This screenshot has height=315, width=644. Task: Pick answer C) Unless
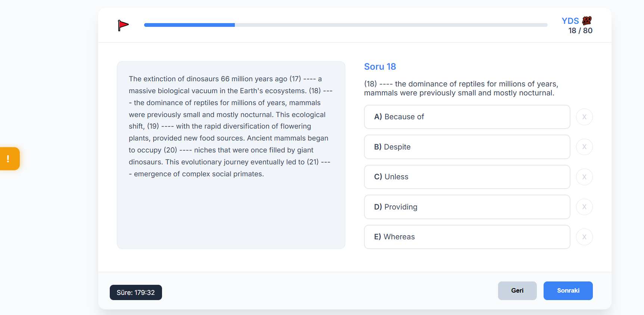[x=467, y=177]
